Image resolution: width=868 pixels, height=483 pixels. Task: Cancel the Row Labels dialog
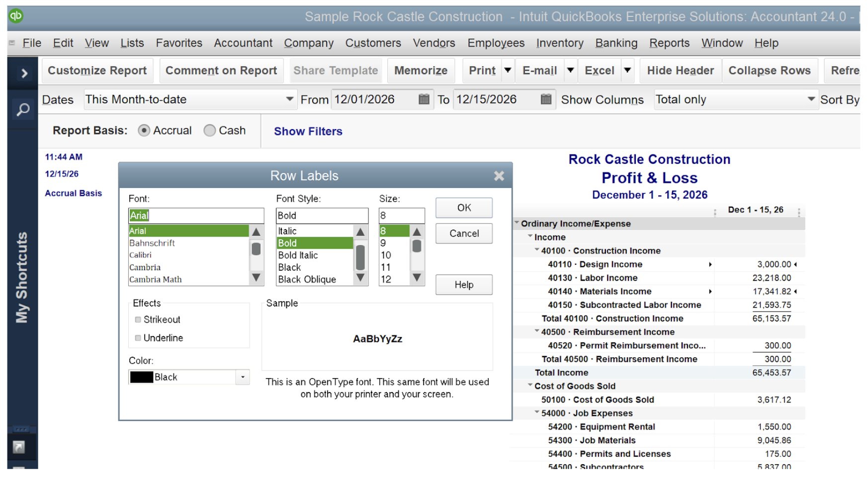tap(464, 234)
